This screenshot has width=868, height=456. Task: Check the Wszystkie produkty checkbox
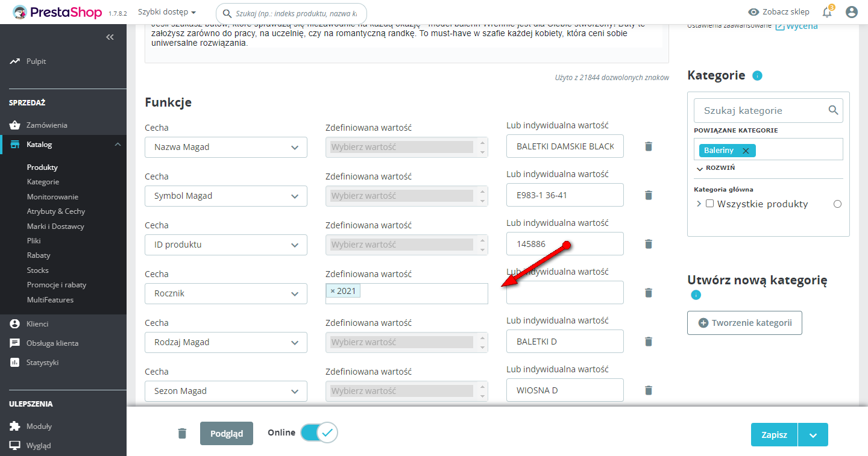point(710,204)
